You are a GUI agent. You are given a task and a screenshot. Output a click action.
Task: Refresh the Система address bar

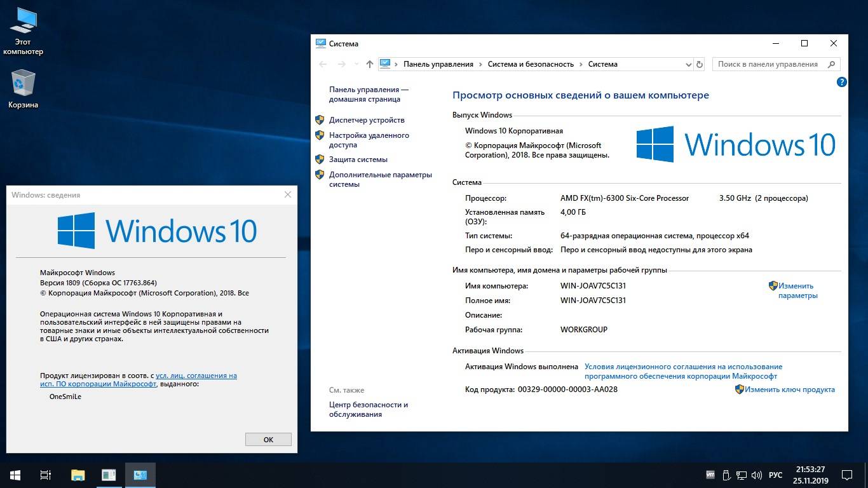700,64
